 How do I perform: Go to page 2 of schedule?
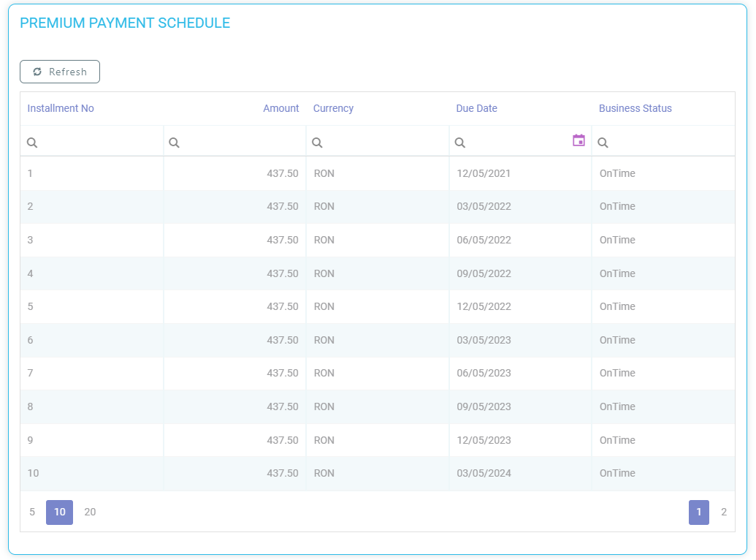click(x=723, y=512)
